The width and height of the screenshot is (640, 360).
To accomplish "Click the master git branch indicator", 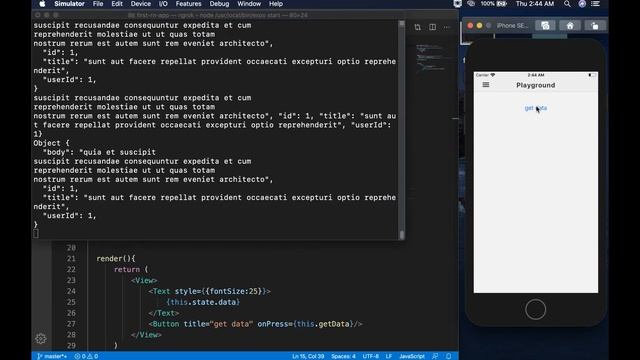I will point(52,356).
